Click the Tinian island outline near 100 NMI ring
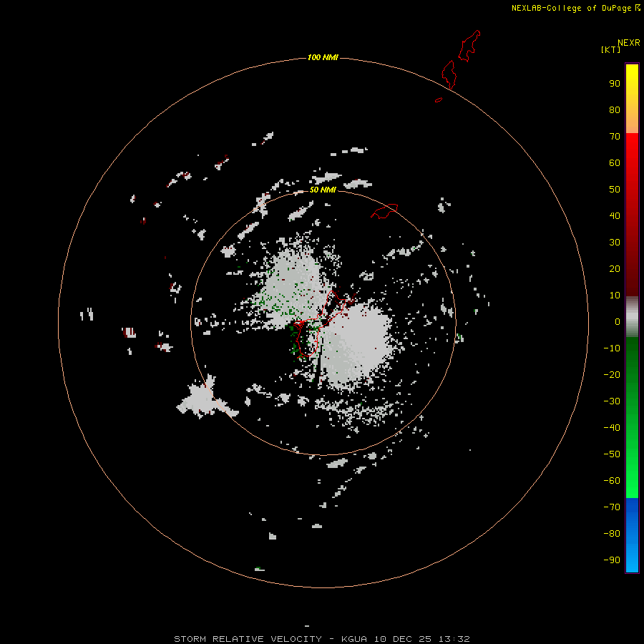This screenshot has height=644, width=644. click(449, 74)
